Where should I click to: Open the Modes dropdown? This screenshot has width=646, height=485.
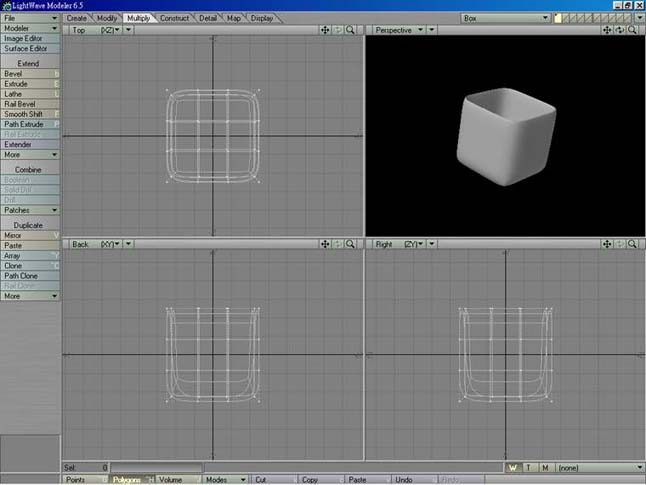(x=226, y=480)
